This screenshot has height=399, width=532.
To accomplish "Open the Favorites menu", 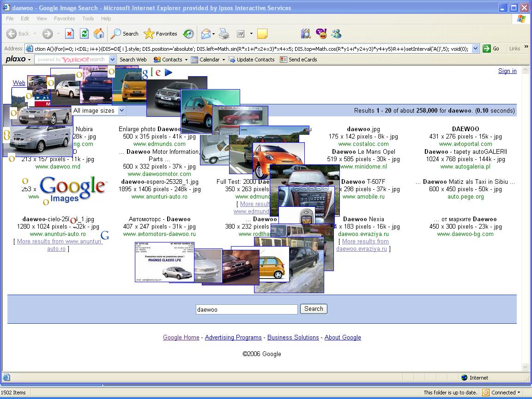I will [65, 18].
